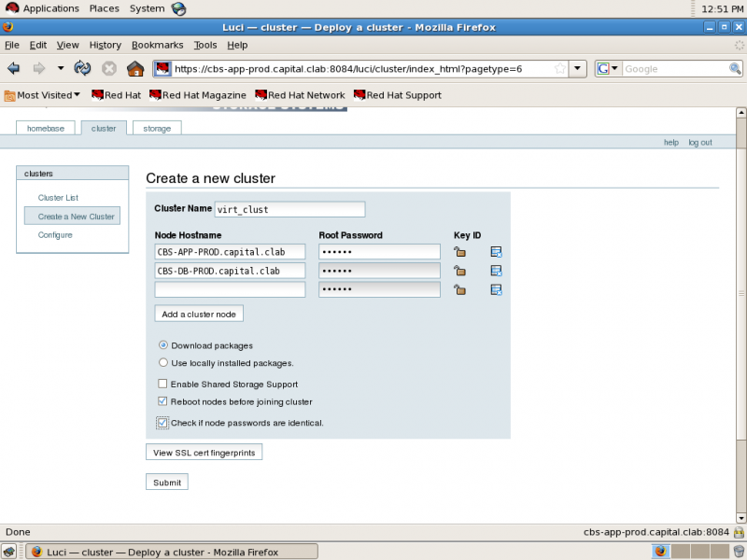
Task: Open the search engine selector dropdown
Action: pyautogui.click(x=609, y=68)
